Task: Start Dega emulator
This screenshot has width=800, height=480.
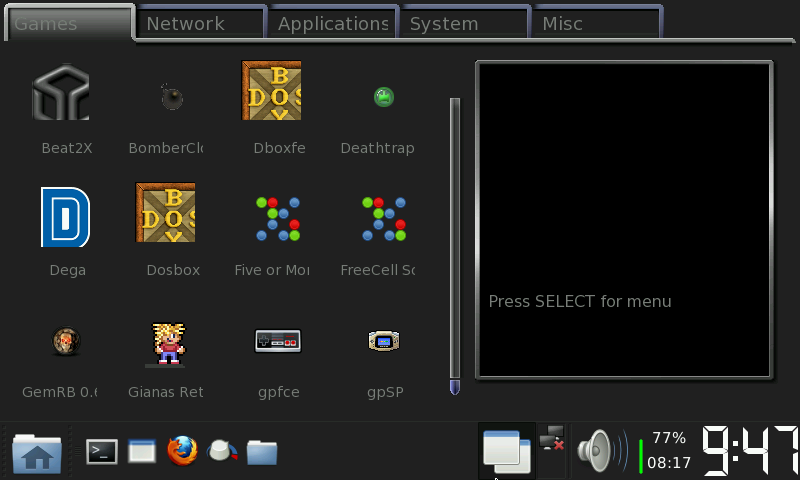Action: point(65,217)
